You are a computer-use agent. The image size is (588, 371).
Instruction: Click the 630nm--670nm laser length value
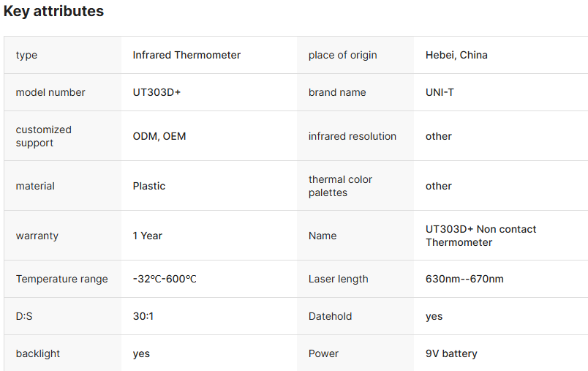tap(464, 279)
